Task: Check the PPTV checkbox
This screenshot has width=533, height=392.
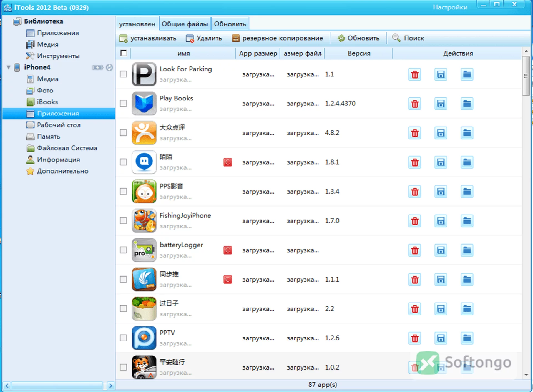Action: coord(123,338)
